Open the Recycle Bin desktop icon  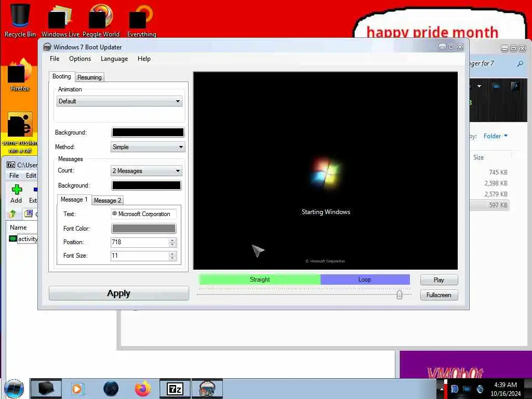(20, 20)
